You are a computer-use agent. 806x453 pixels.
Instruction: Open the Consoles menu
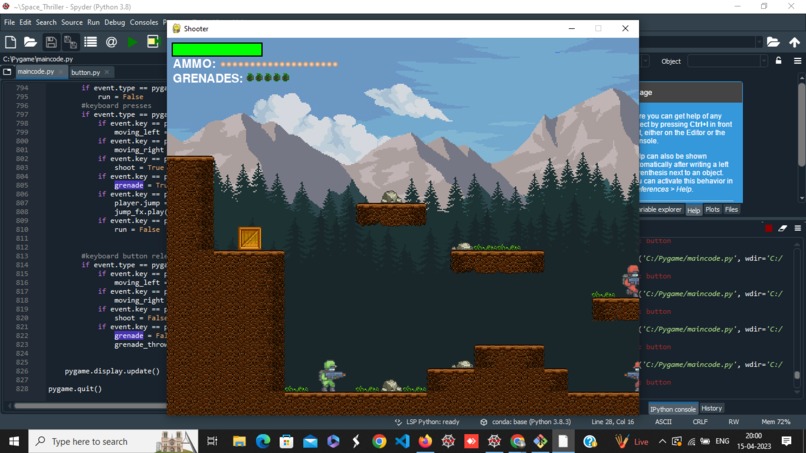click(x=143, y=23)
